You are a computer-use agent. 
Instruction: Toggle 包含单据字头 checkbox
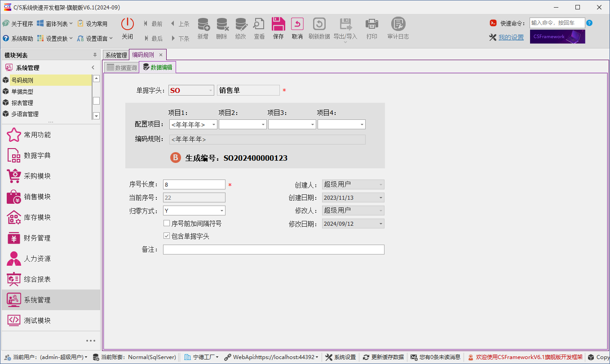coord(167,236)
